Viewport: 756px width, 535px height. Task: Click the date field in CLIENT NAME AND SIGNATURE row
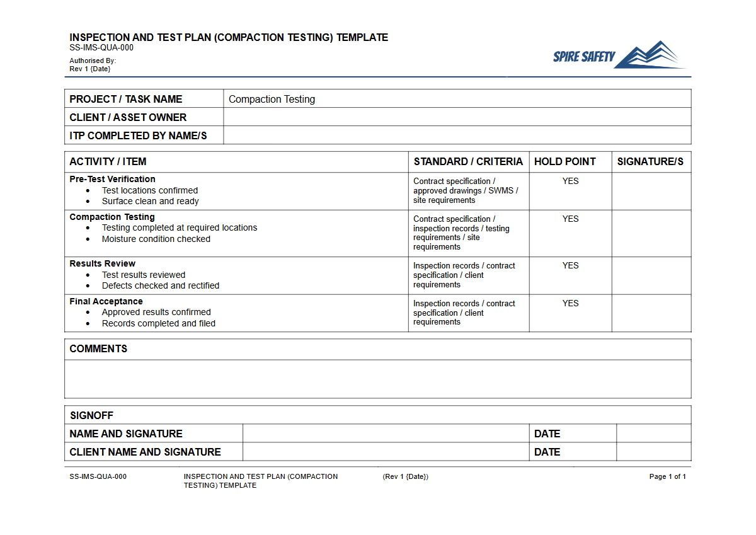pyautogui.click(x=654, y=452)
